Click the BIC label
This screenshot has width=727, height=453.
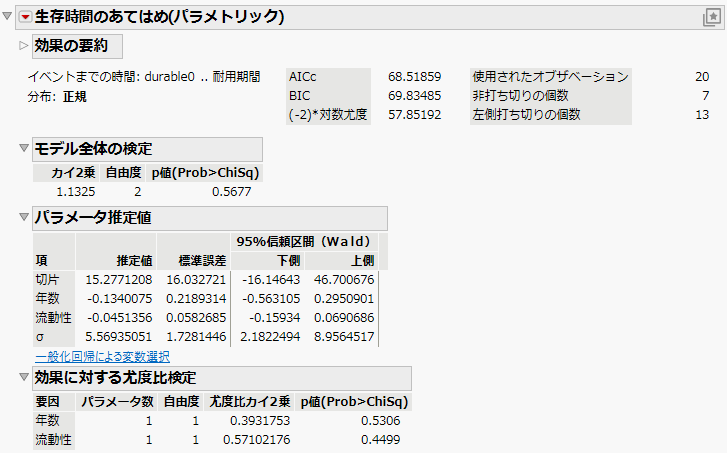tap(300, 96)
